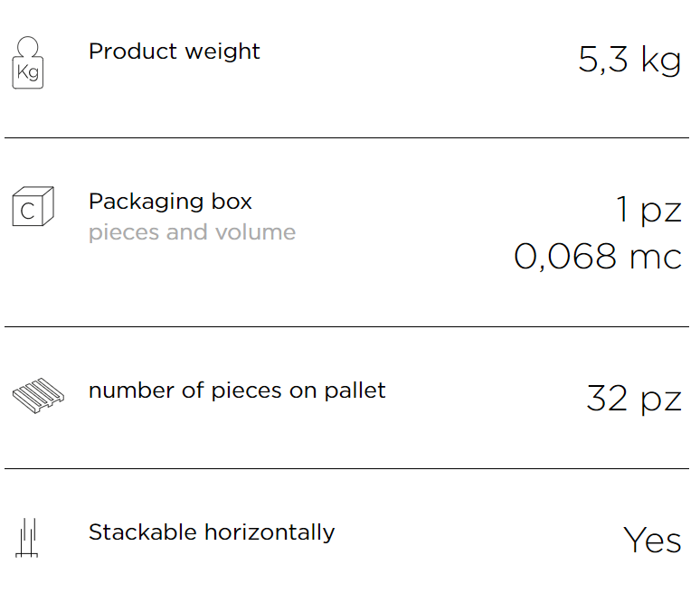700x593 pixels.
Task: Click the Kg weight icon
Action: (x=28, y=62)
